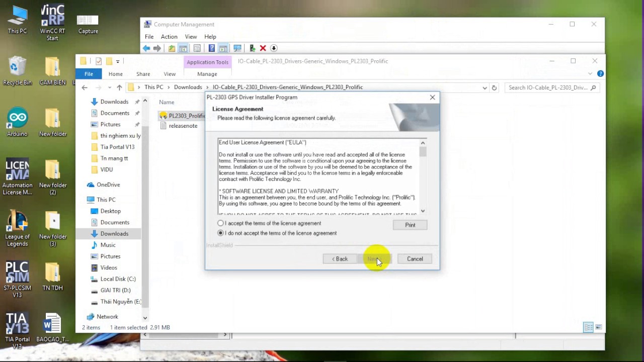Open the Action menu in Computer Management
The height and width of the screenshot is (362, 644).
point(169,37)
